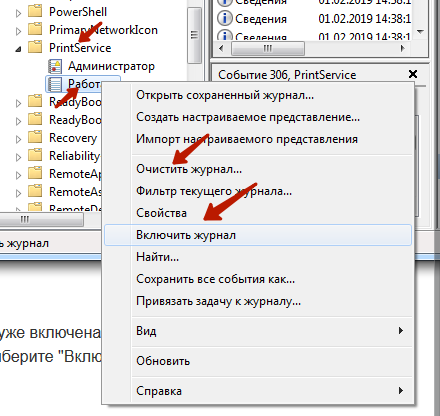Click event list horizontal scrollbar thumb
The height and width of the screenshot is (416, 440).
(268, 49)
